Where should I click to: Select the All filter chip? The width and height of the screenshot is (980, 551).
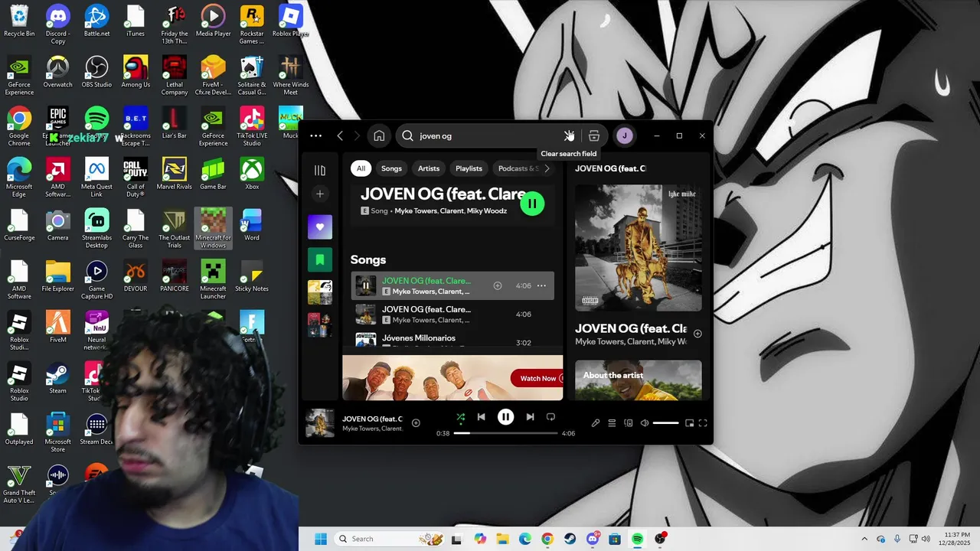[x=361, y=168]
